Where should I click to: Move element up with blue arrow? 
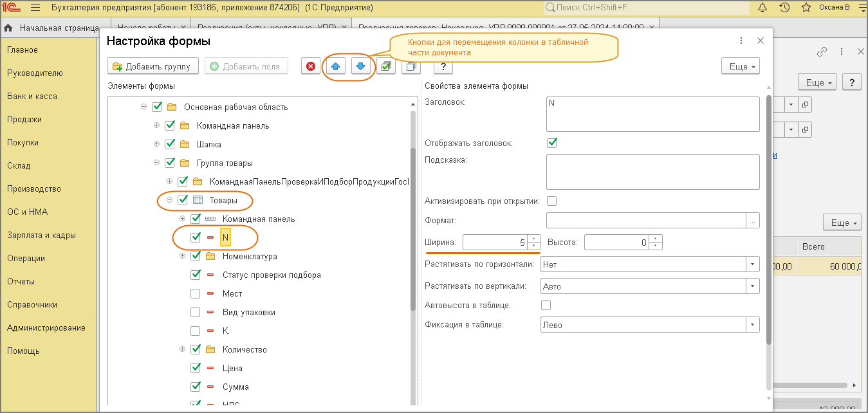pyautogui.click(x=335, y=66)
